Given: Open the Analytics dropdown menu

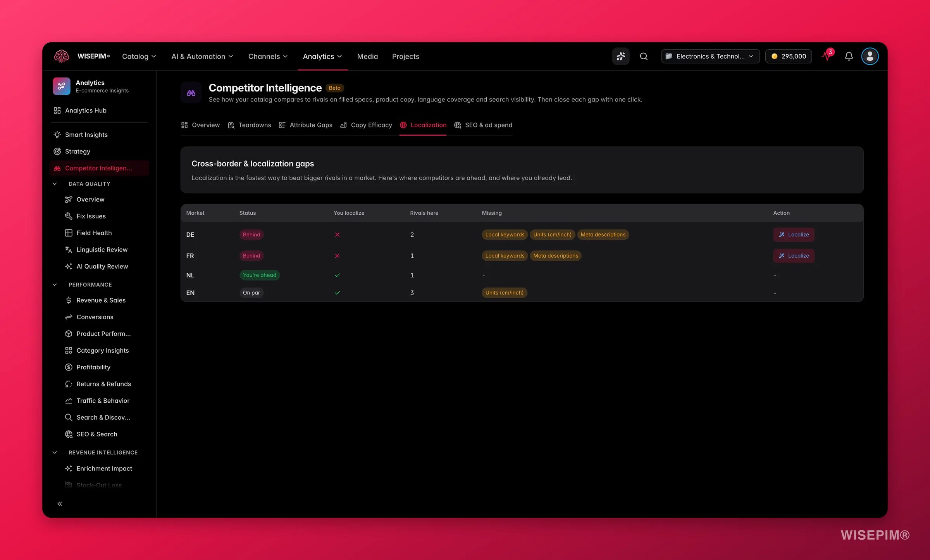Looking at the screenshot, I should (322, 56).
